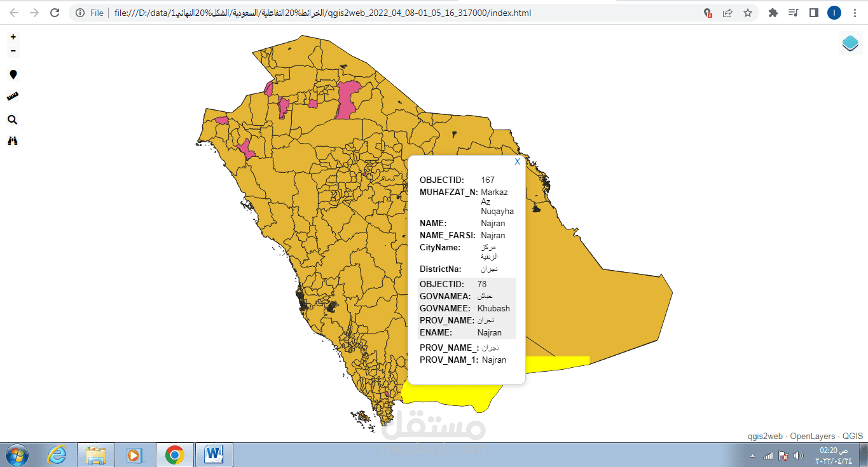Click the binoculars layer search icon
The width and height of the screenshot is (868, 467).
13,140
